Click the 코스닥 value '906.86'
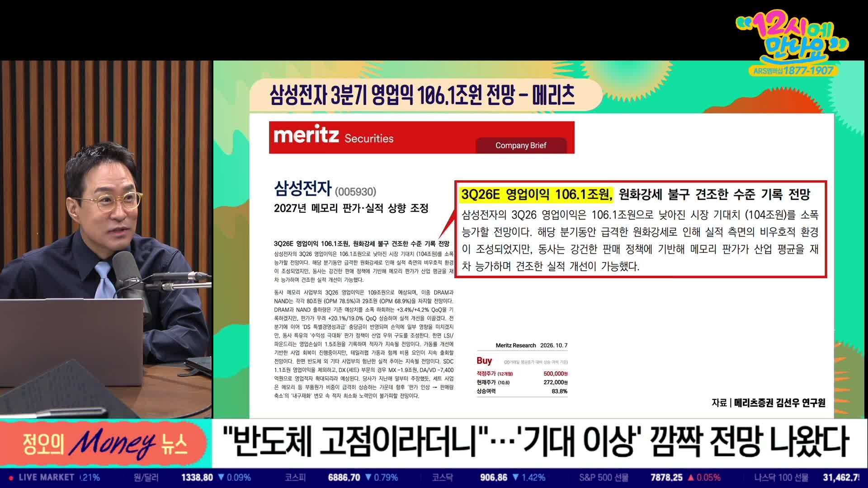868x488 pixels. 494,478
